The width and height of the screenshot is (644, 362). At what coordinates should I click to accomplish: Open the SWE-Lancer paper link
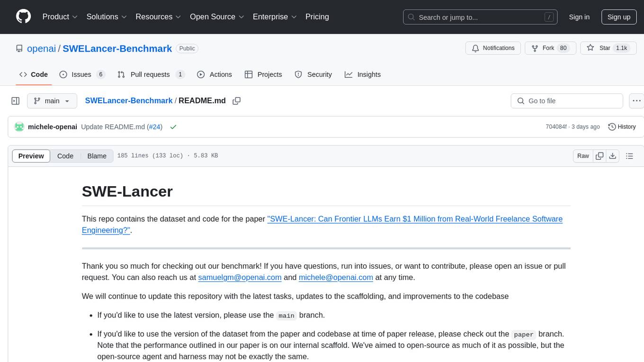pos(414,219)
